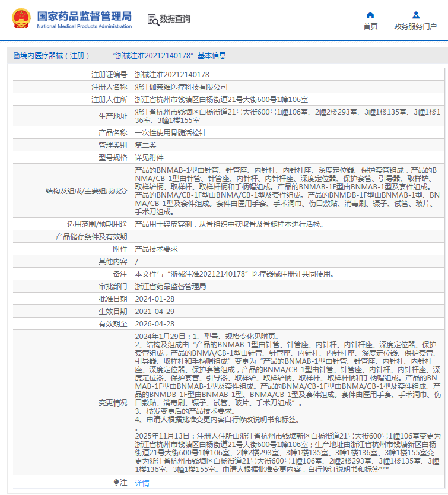Click the 数据查询 heading text

click(175, 20)
